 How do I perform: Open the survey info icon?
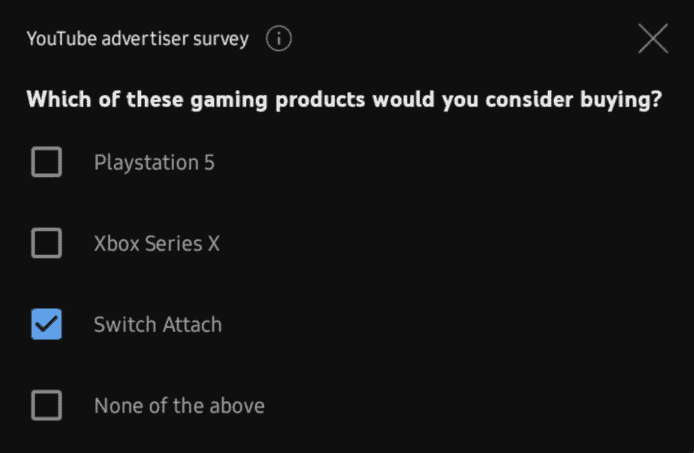279,40
